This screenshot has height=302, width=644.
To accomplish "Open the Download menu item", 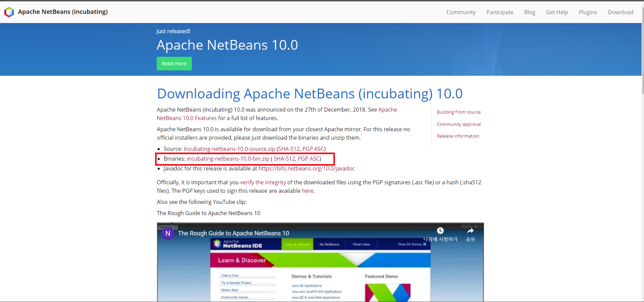I will 621,12.
